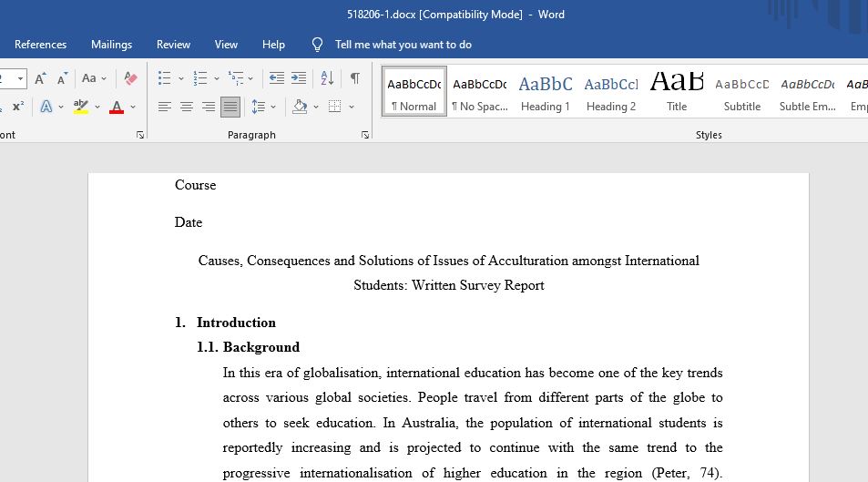
Task: Open the Mailings tab
Action: click(111, 45)
